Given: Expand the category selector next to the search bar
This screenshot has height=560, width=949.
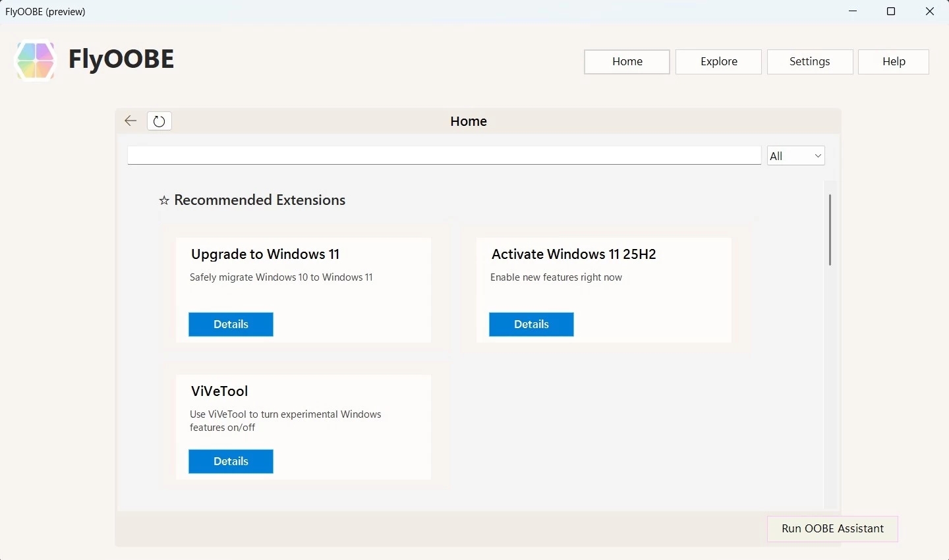Looking at the screenshot, I should [x=795, y=155].
